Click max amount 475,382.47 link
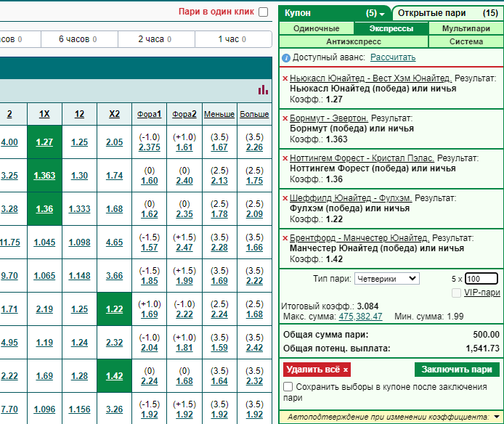The image size is (504, 424). point(360,317)
